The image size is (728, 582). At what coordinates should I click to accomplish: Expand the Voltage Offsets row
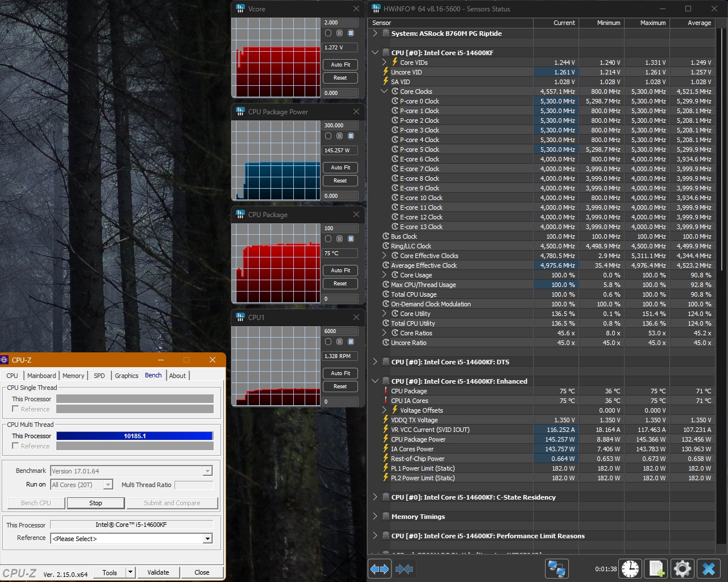(384, 410)
